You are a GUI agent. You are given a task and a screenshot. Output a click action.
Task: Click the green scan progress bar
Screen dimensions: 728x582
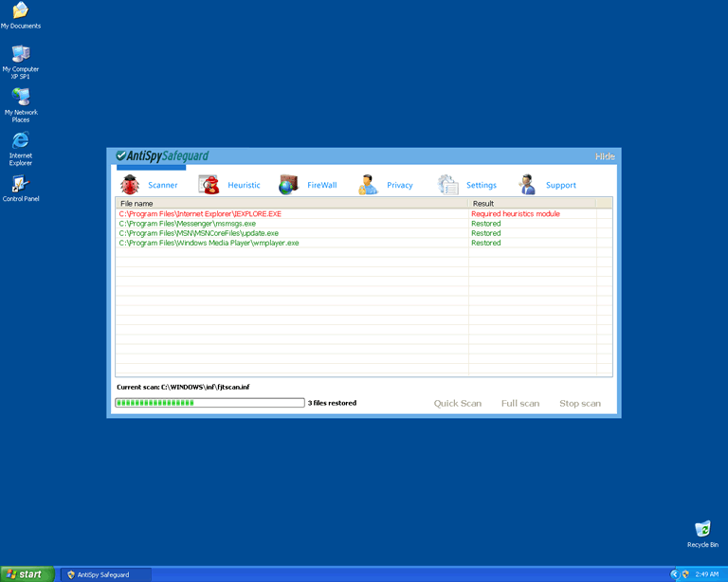(209, 403)
